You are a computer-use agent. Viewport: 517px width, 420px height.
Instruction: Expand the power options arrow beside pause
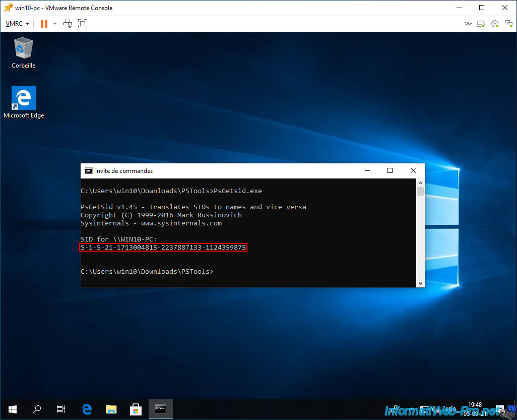point(54,24)
